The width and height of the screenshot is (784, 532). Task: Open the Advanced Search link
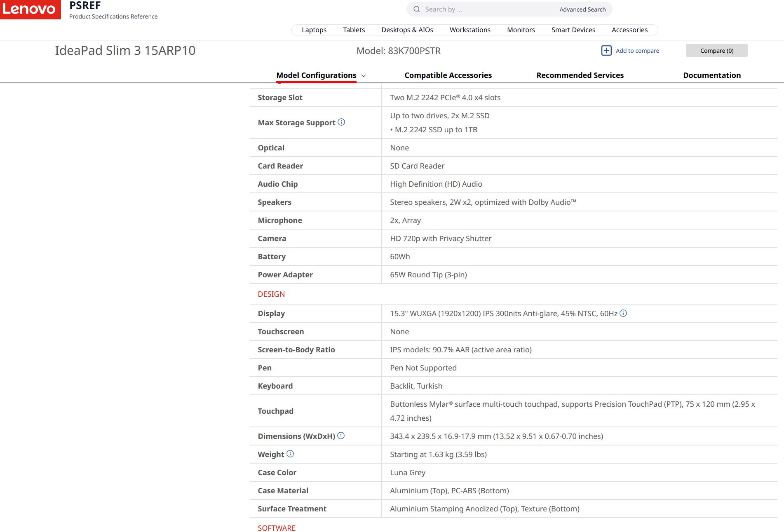tap(582, 9)
